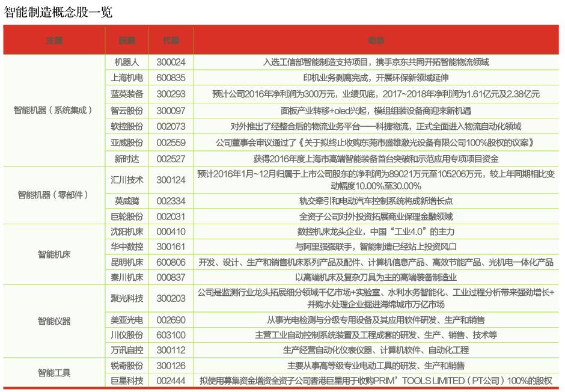Open the stock 巨星科技
The height and width of the screenshot is (392, 565).
(x=127, y=381)
